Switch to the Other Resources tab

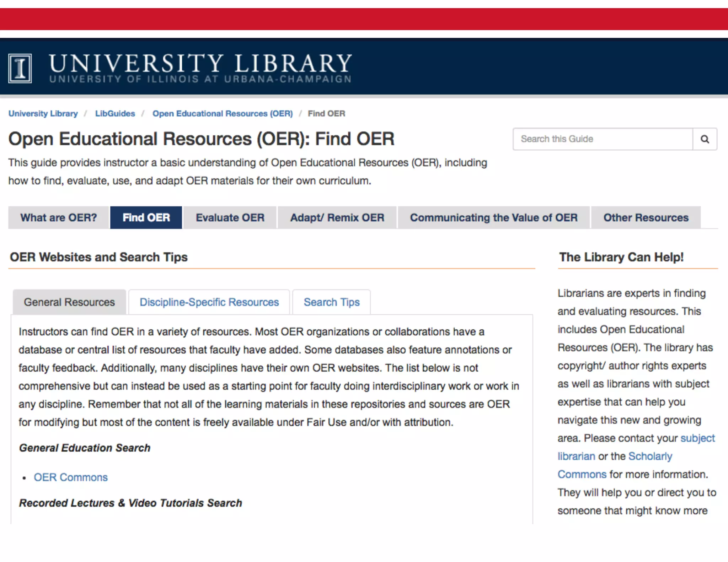point(646,217)
